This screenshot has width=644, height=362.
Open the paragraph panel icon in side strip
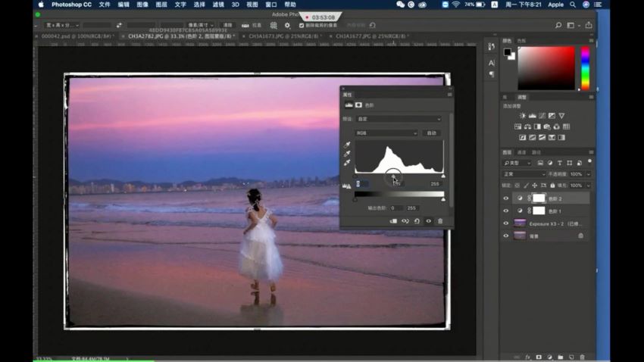[x=492, y=74]
